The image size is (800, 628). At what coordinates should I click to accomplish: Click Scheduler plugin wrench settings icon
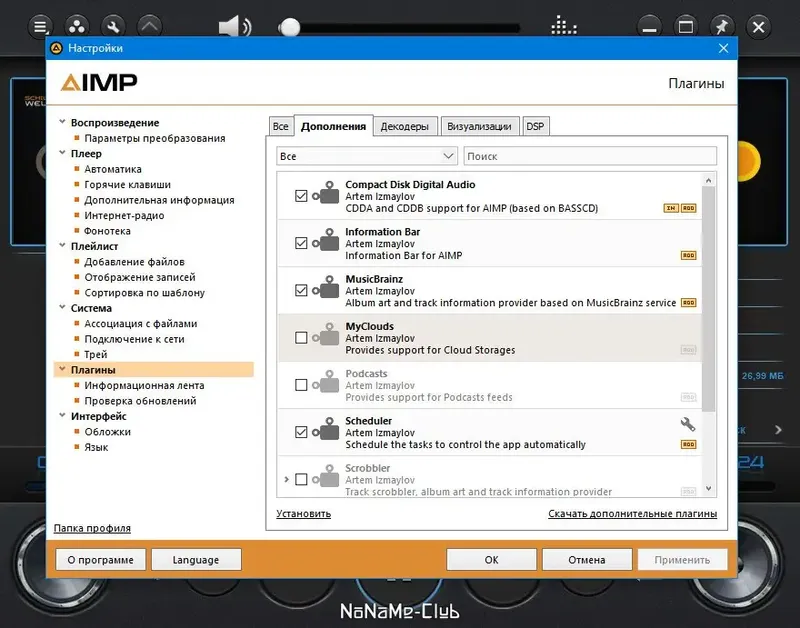click(688, 424)
